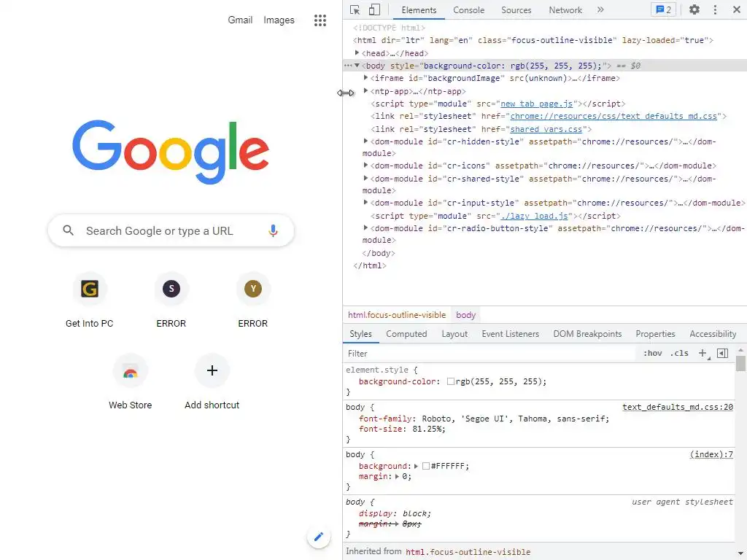Open the Customize this page pencil button
Image resolution: width=747 pixels, height=560 pixels.
[319, 537]
